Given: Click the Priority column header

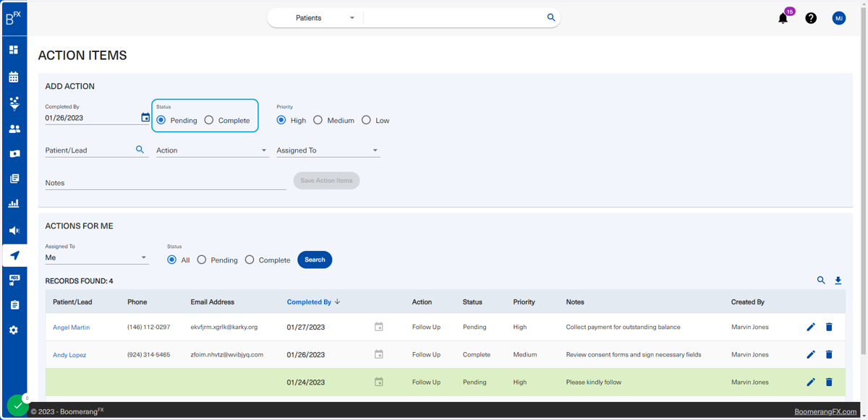Looking at the screenshot, I should pyautogui.click(x=524, y=302).
